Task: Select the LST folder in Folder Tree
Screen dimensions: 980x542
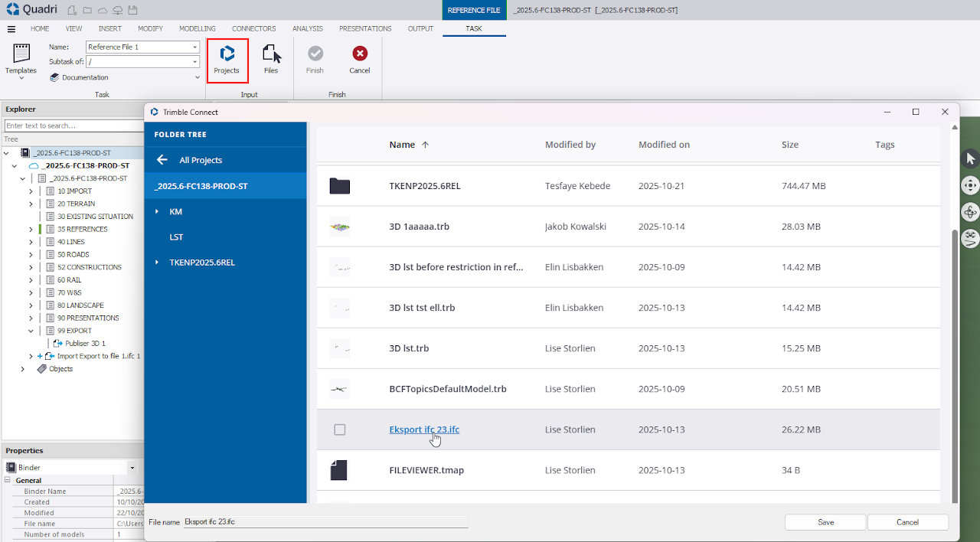Action: pos(176,237)
